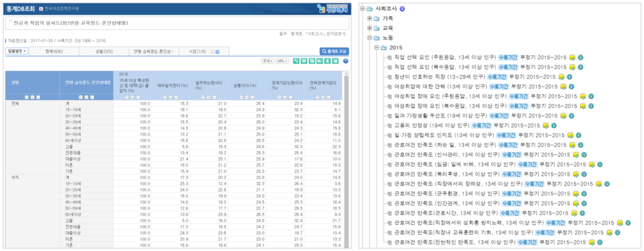Select the 연령·교육정도·혼인상 tab
This screenshot has width=644, height=251.
[153, 51]
